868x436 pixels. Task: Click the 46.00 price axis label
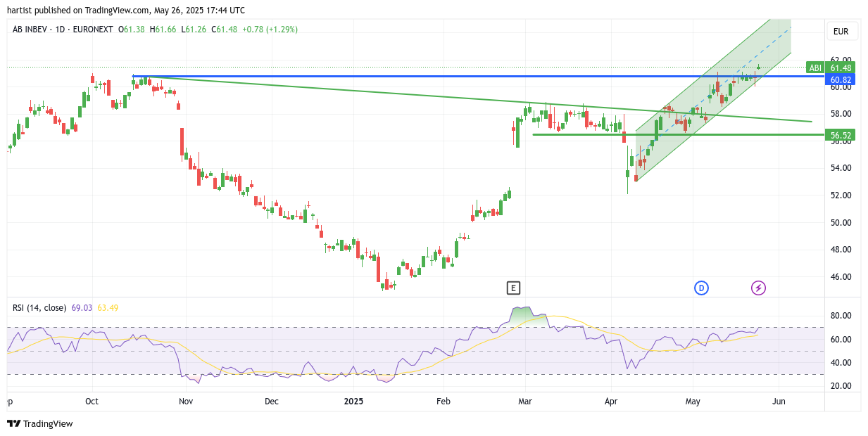841,277
